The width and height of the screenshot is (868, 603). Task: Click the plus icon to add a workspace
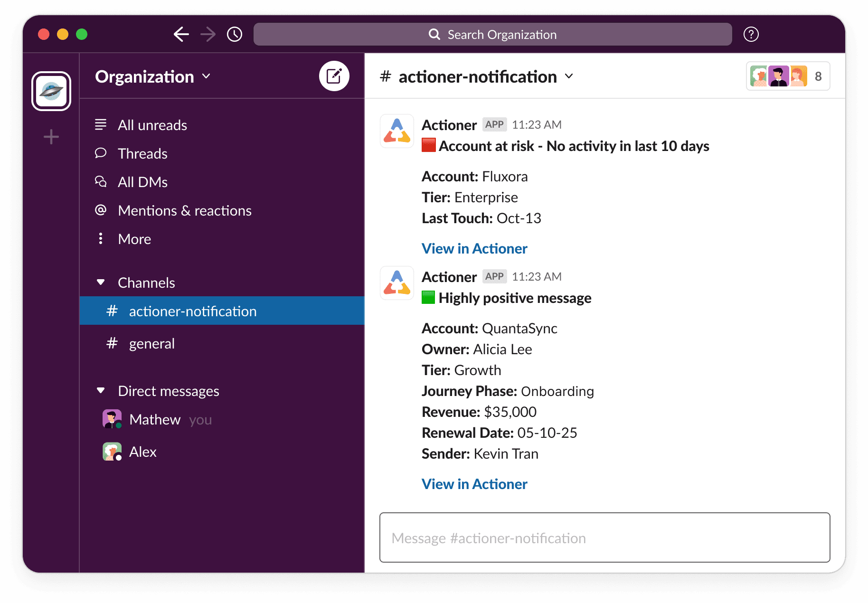coord(50,137)
